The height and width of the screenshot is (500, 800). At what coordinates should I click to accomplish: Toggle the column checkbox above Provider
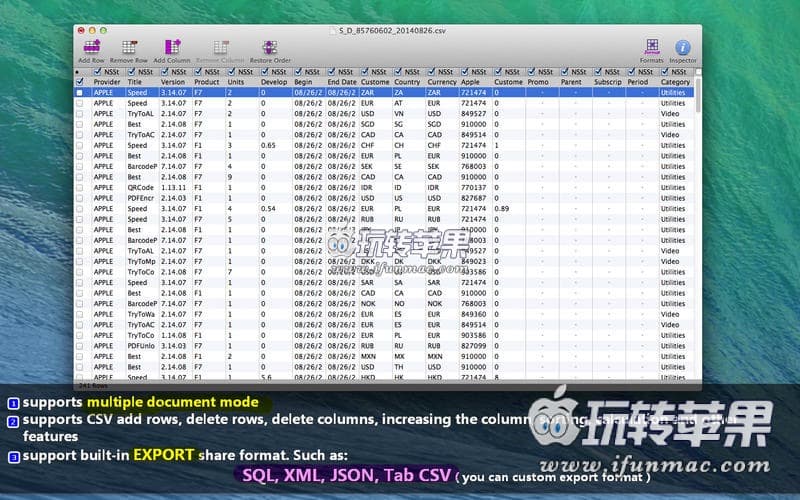(x=97, y=72)
